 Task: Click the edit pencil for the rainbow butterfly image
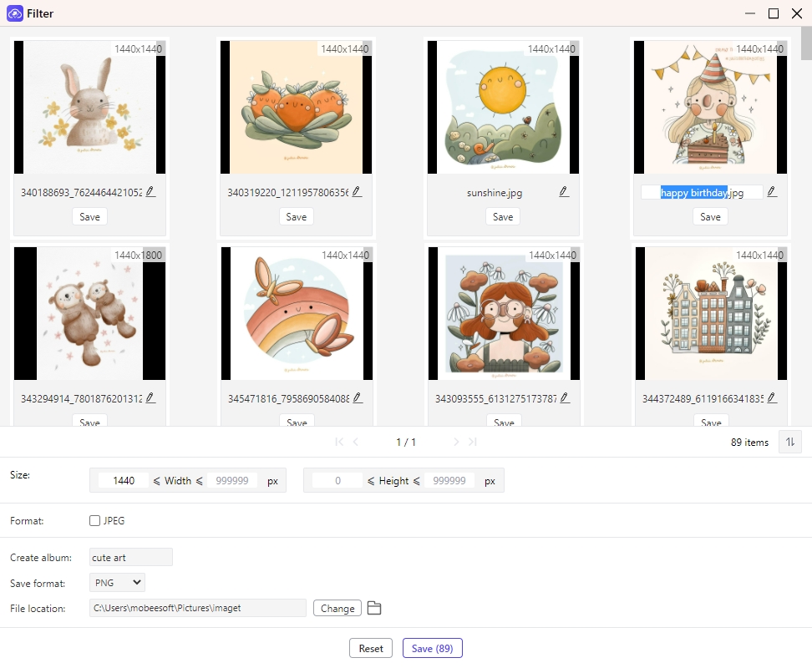pyautogui.click(x=357, y=398)
